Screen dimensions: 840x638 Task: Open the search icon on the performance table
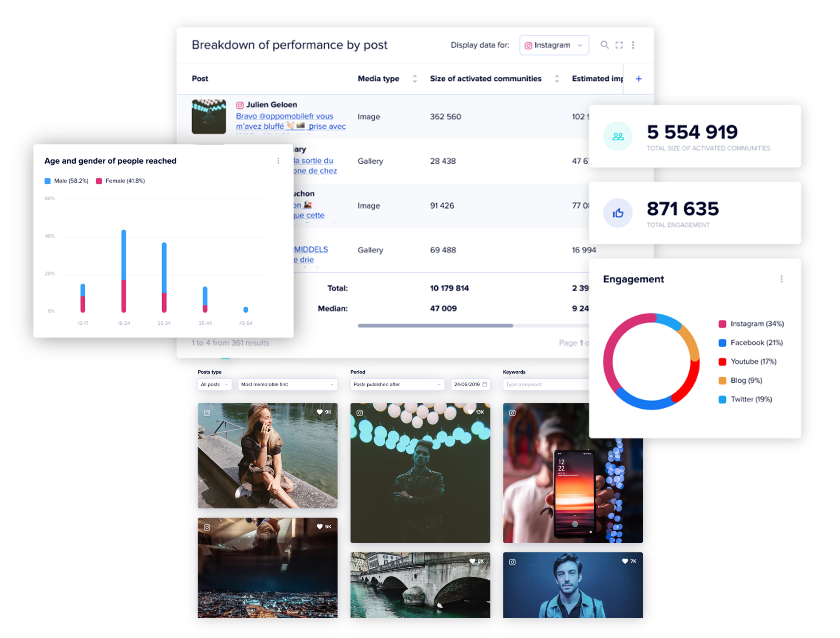[604, 45]
